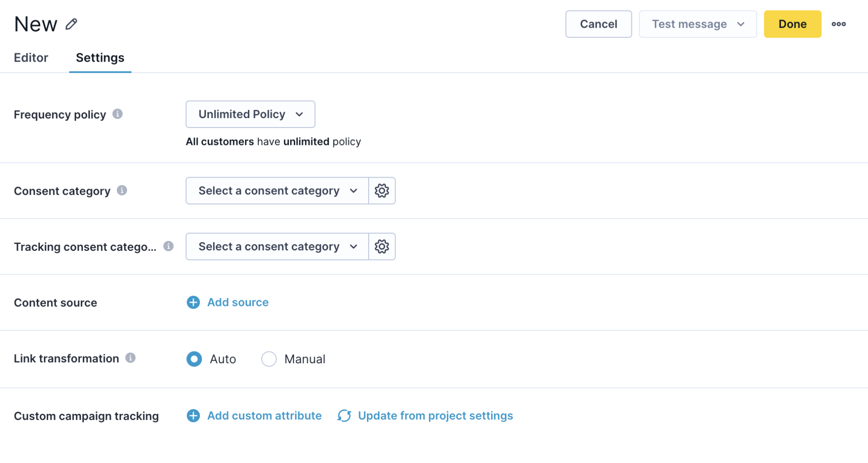Open the three-dot more options menu
The height and width of the screenshot is (463, 868).
click(x=838, y=24)
